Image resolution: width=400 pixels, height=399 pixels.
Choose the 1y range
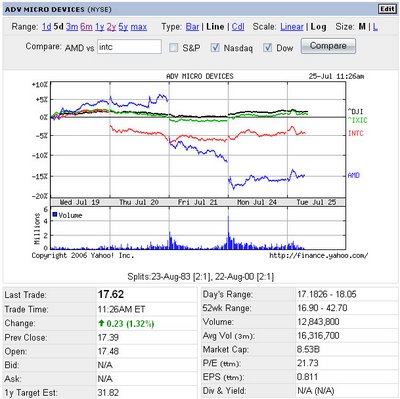click(x=100, y=27)
